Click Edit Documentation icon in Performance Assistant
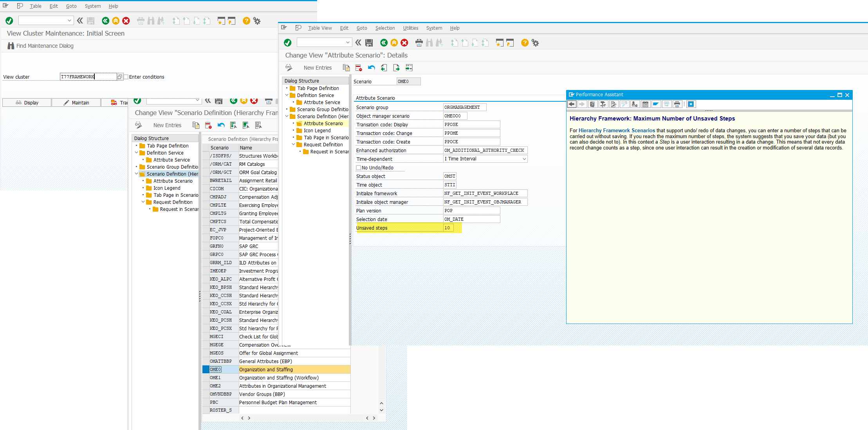Image resolution: width=868 pixels, height=430 pixels. pos(614,104)
